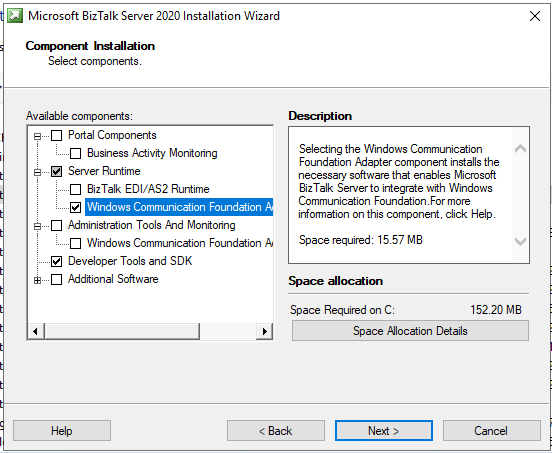Click the component list left scroll arrow
The width and height of the screenshot is (552, 453).
coord(36,332)
